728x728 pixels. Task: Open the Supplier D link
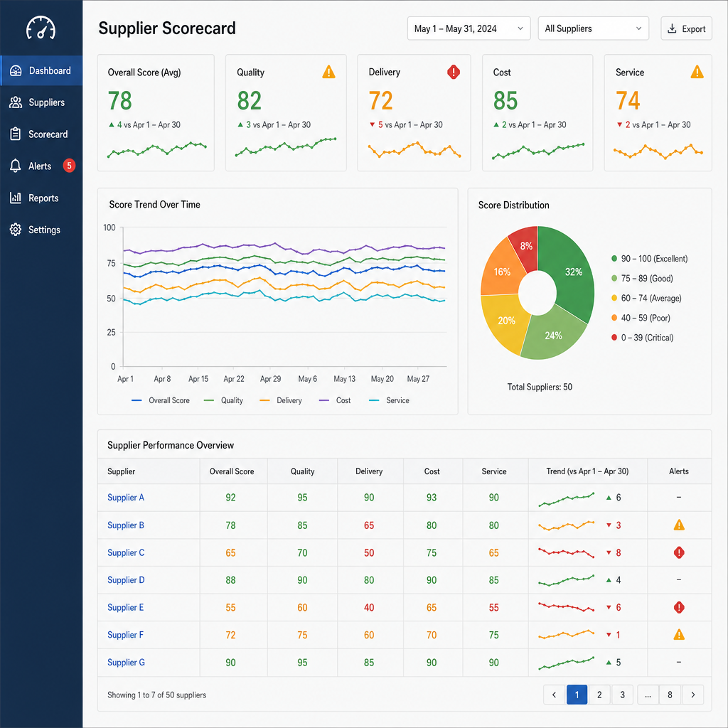[x=126, y=580]
